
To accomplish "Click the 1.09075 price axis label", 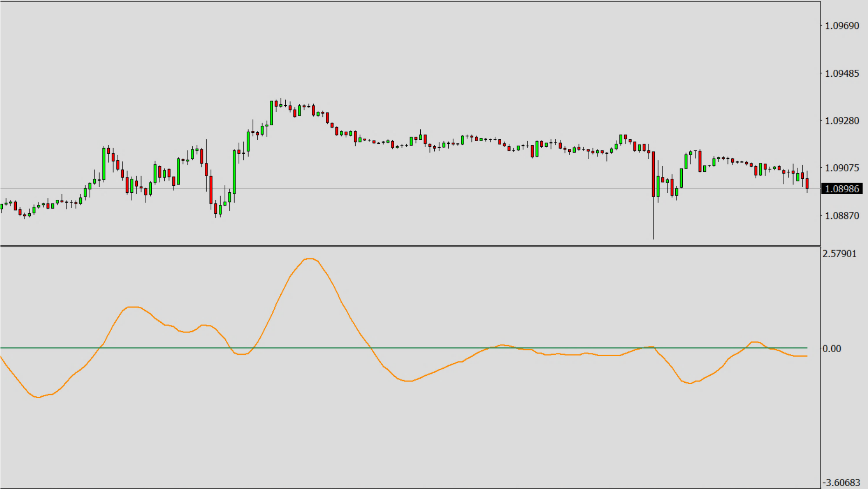I will tap(842, 168).
